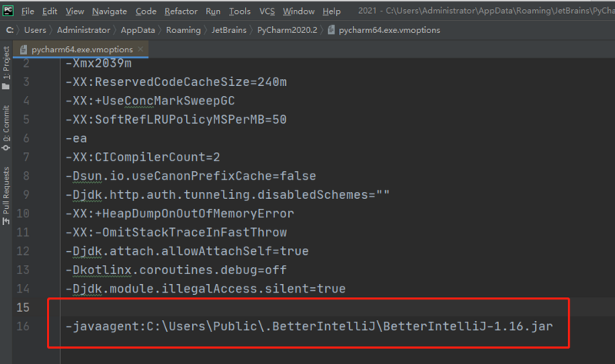Click the -javaagent BetterIntelliJ jar line
Image resolution: width=615 pixels, height=364 pixels.
(x=309, y=326)
